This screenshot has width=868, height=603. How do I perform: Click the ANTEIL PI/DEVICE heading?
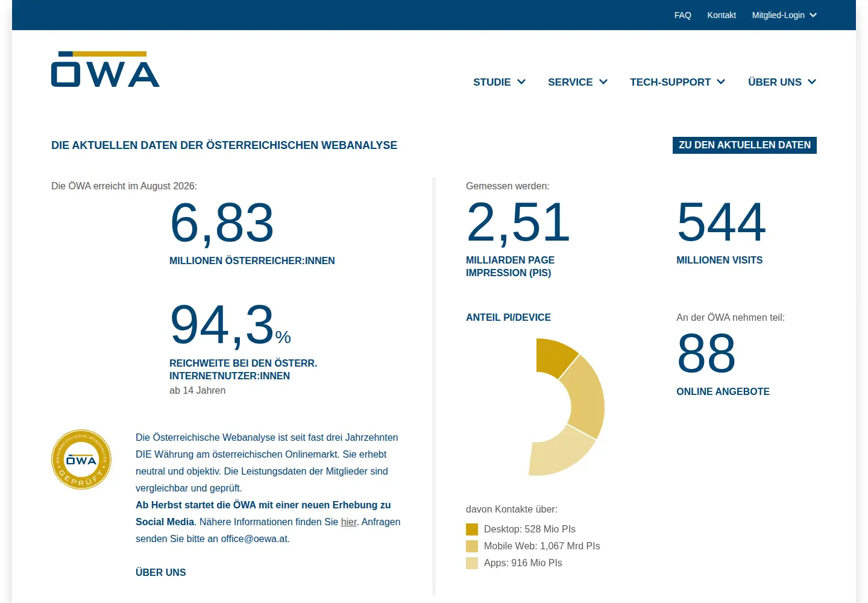coord(508,317)
